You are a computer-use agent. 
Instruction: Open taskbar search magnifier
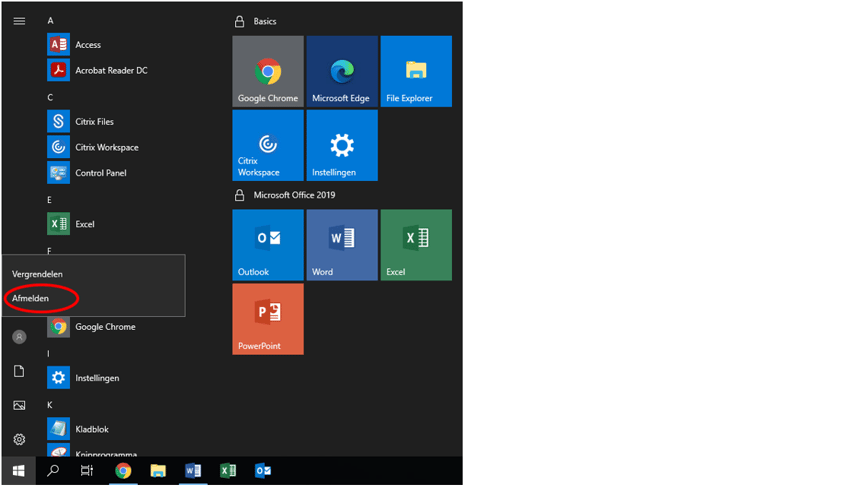click(53, 471)
